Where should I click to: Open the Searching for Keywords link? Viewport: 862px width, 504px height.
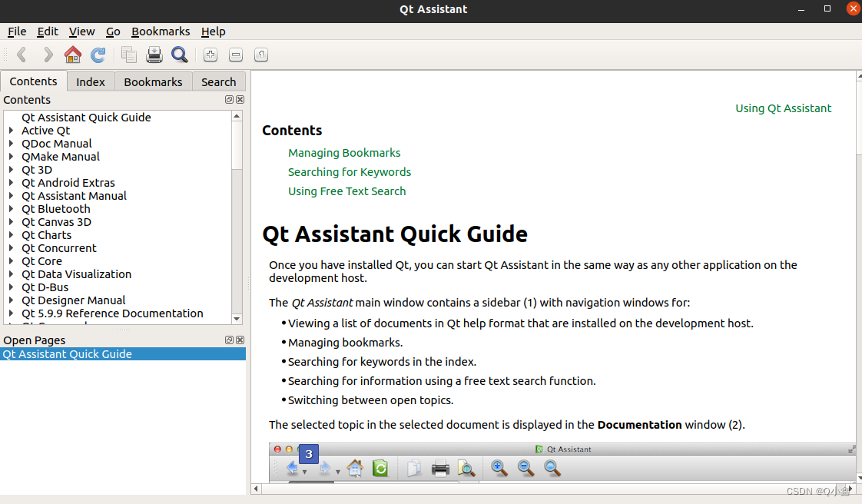click(350, 172)
